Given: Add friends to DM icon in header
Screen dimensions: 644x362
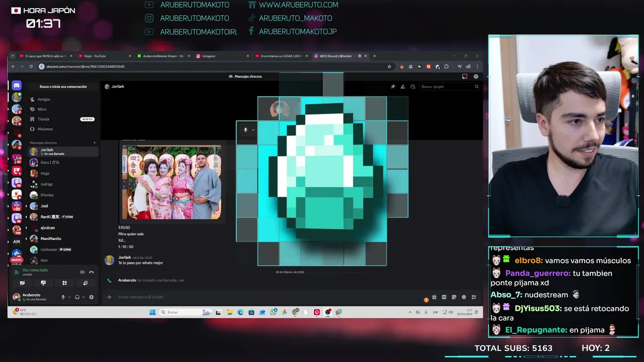Looking at the screenshot, I should point(403,86).
